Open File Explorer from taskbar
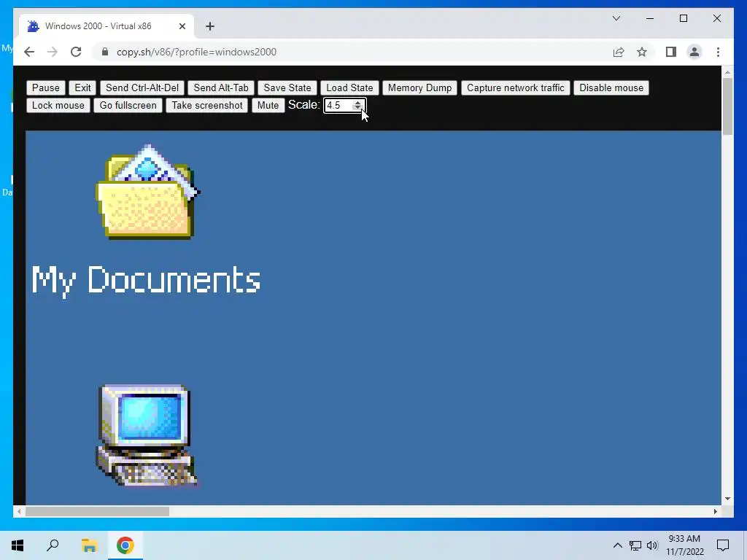Screen dimensions: 747x560 tap(89, 545)
